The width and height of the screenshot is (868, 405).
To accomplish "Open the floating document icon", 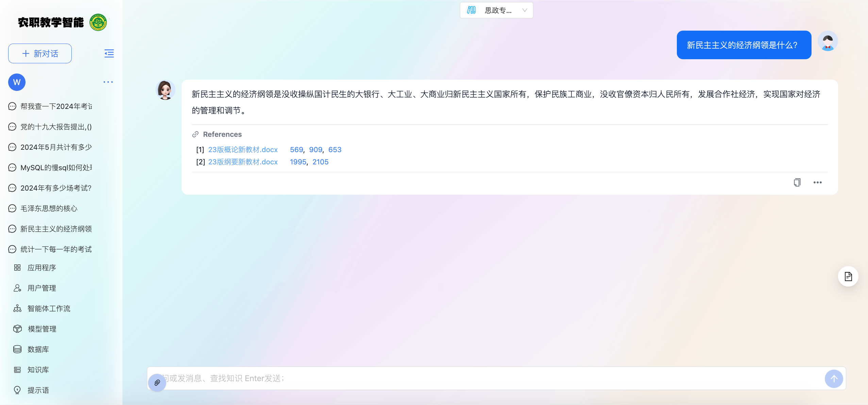I will (848, 276).
